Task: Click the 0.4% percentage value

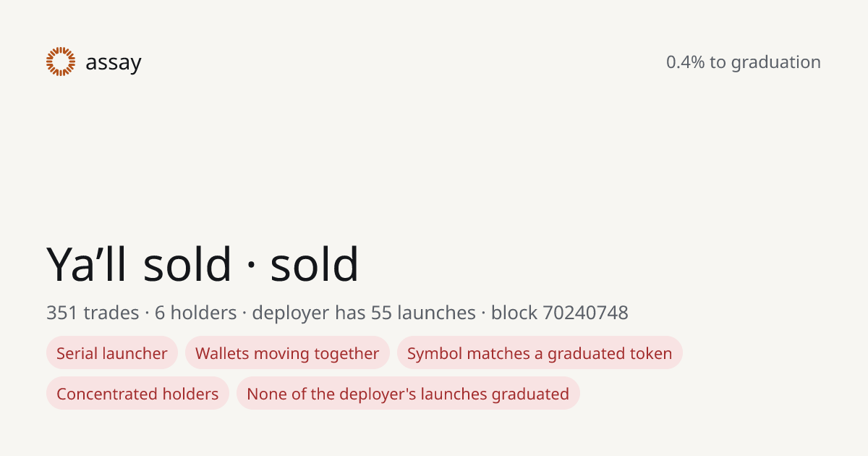Action: [685, 62]
